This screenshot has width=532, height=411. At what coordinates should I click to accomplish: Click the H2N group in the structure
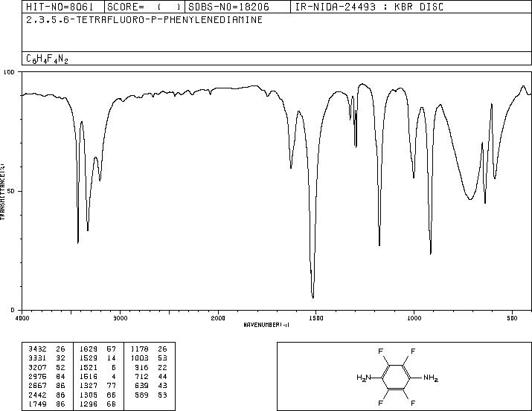[364, 378]
